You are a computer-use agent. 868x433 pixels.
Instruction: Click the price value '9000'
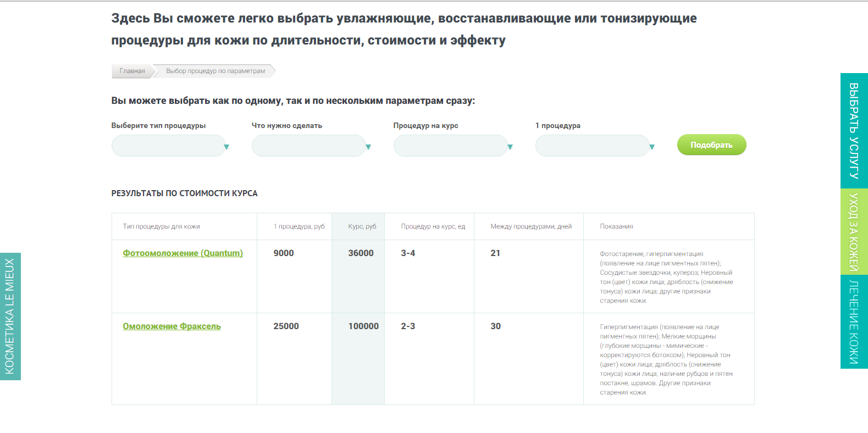coord(284,253)
